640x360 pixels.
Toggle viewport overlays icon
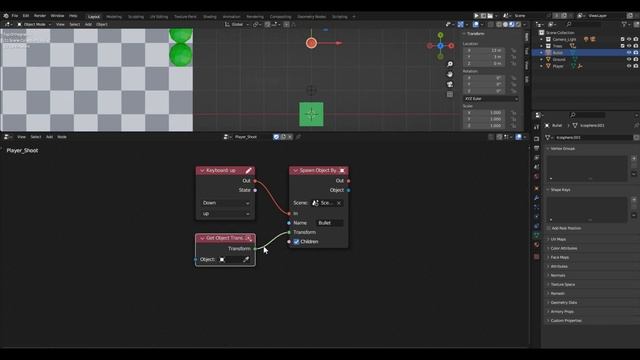(476, 24)
